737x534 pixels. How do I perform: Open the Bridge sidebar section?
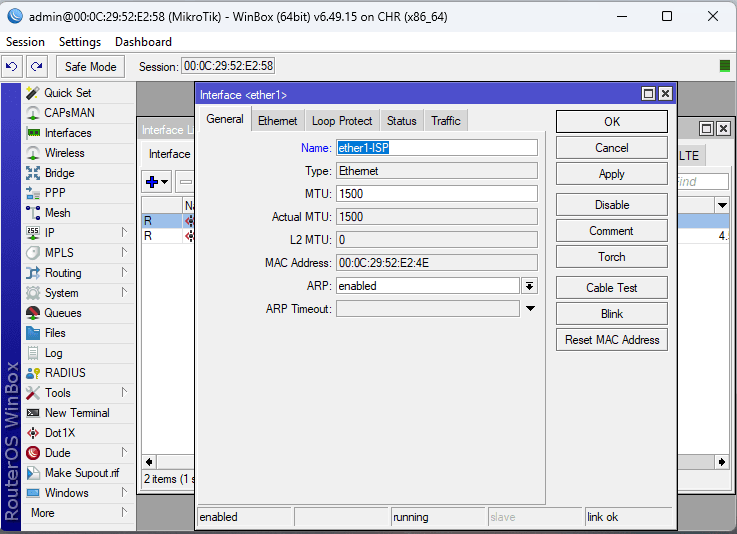click(59, 173)
